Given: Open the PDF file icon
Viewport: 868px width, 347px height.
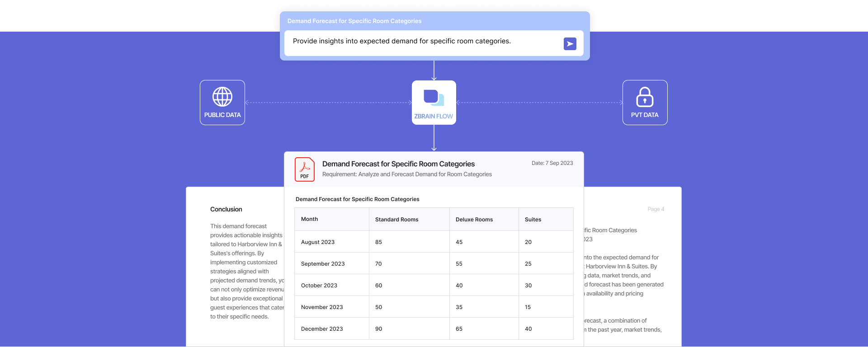Looking at the screenshot, I should click(305, 169).
